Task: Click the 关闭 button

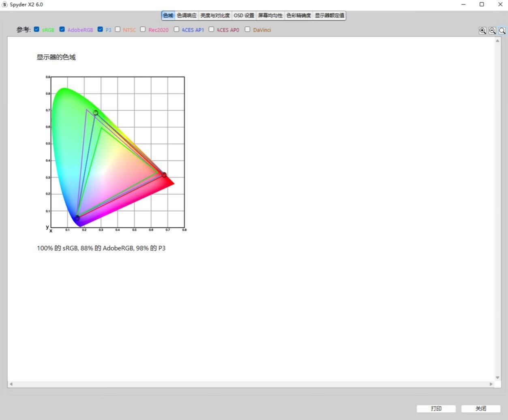Action: (480, 409)
